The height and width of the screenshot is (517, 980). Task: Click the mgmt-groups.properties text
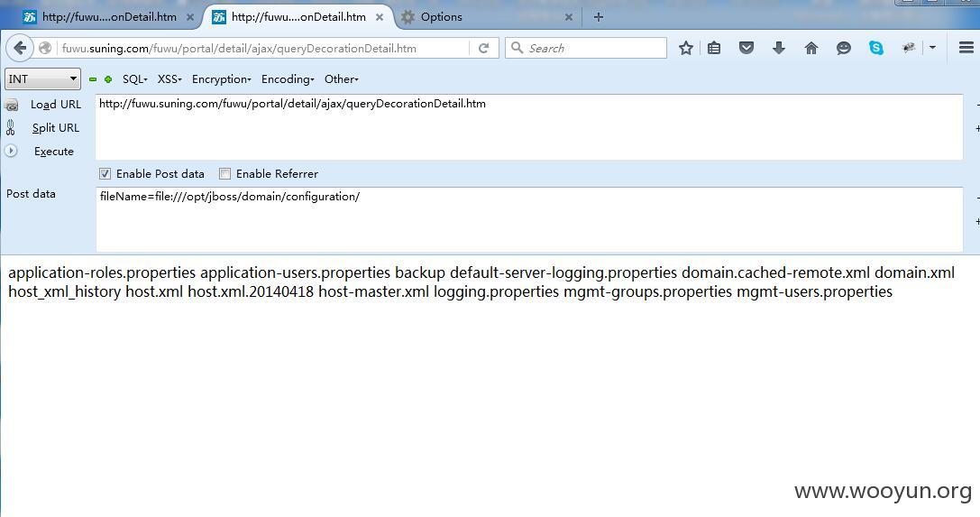647,292
